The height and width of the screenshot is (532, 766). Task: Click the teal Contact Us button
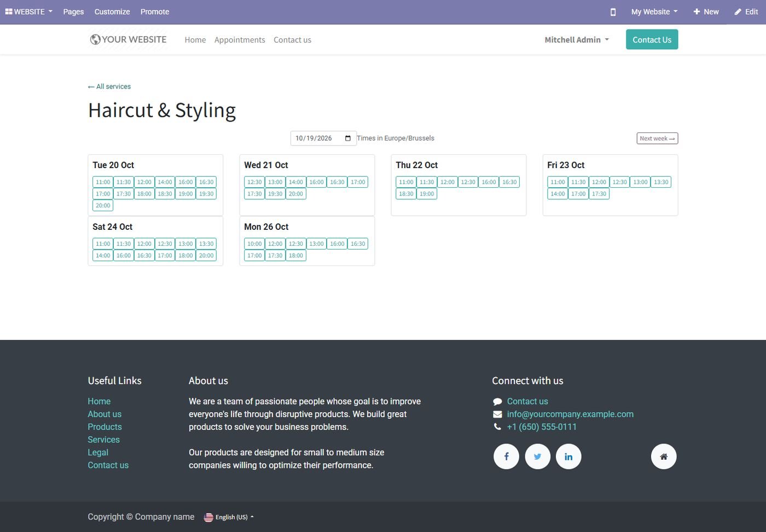tap(652, 39)
